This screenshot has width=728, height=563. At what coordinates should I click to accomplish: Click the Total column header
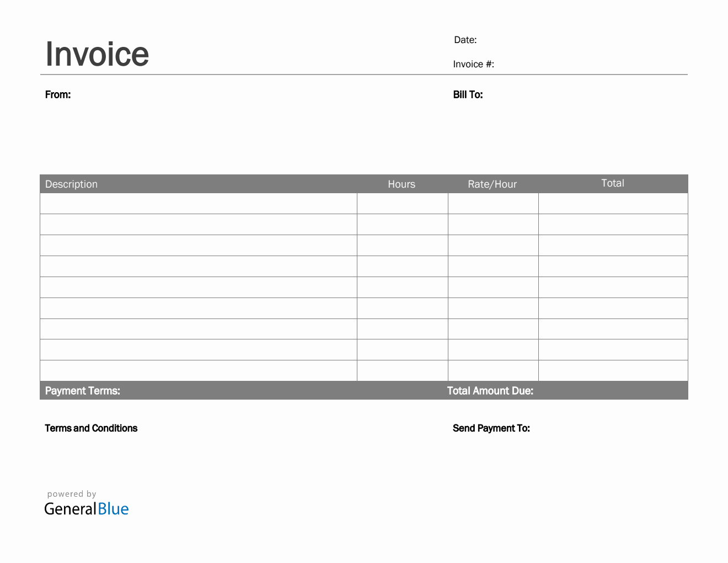point(612,183)
